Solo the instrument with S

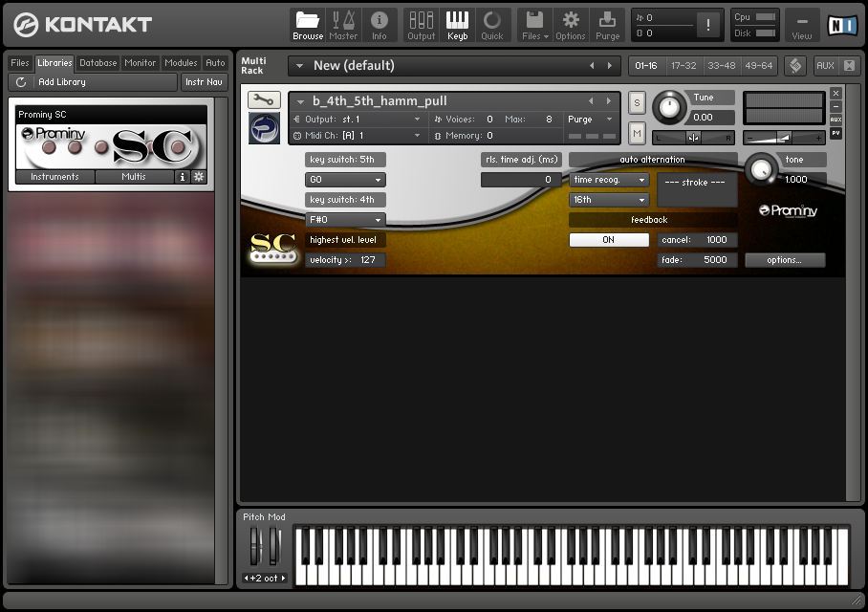point(637,102)
